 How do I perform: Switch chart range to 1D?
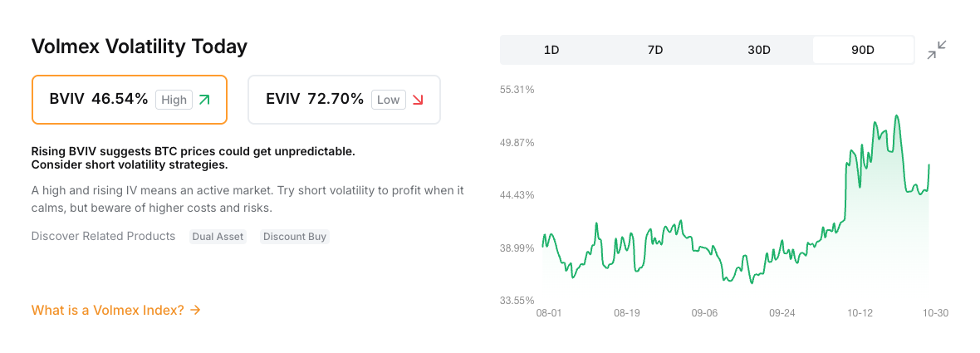tap(551, 50)
